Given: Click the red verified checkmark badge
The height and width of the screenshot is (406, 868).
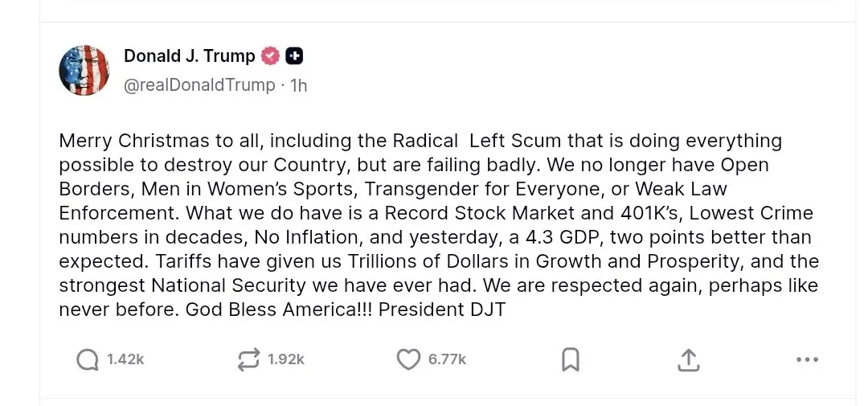Looking at the screenshot, I should 271,56.
